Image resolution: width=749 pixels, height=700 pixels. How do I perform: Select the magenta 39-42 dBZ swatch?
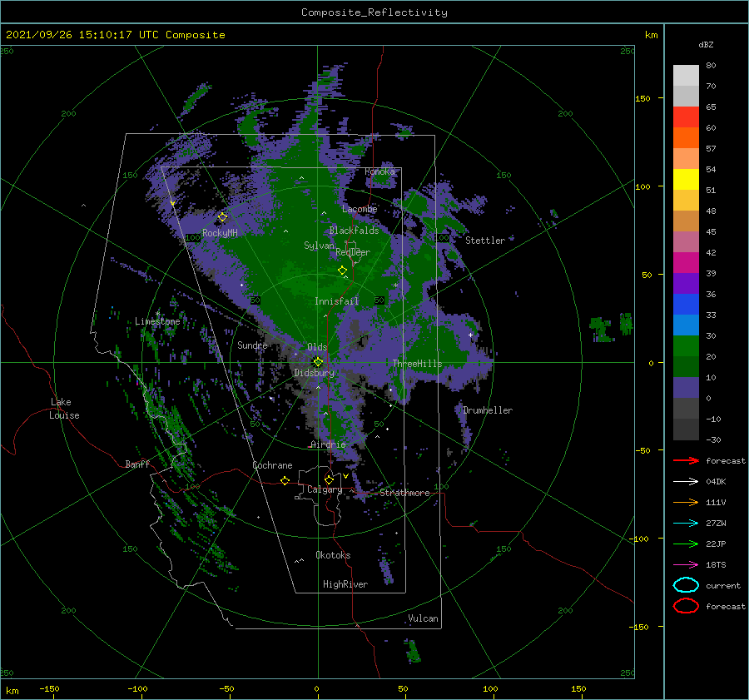(x=686, y=263)
